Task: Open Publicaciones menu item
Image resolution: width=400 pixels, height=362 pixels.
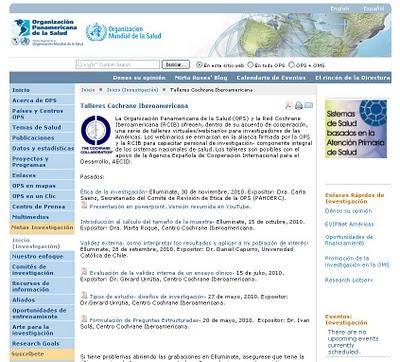Action: click(x=42, y=138)
